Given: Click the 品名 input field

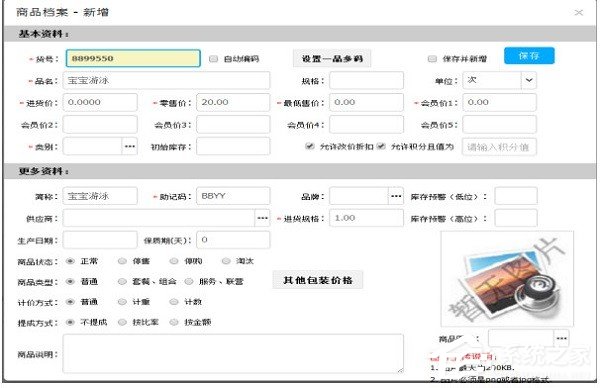Looking at the screenshot, I should tap(166, 80).
